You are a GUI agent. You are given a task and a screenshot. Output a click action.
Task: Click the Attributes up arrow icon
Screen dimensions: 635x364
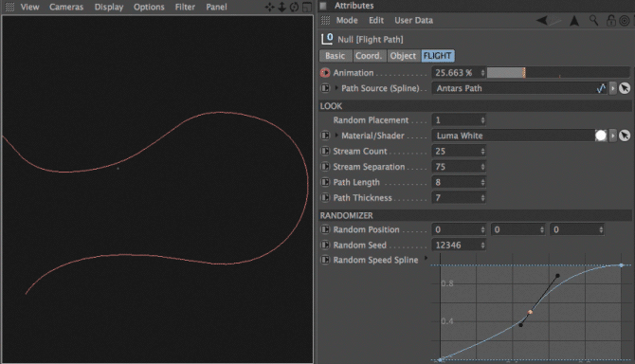pyautogui.click(x=574, y=21)
